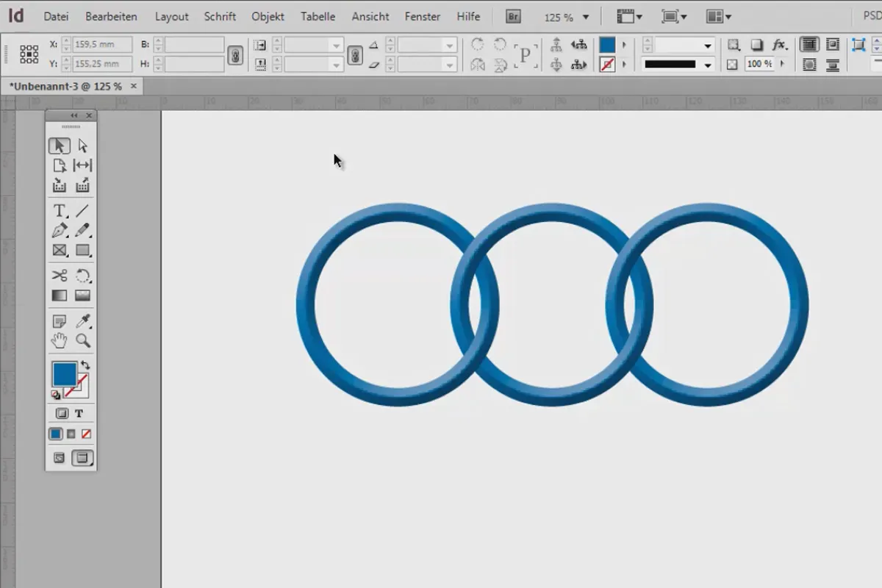Toggle the width and height proportions chain link
Image resolution: width=882 pixels, height=588 pixels.
[x=235, y=54]
